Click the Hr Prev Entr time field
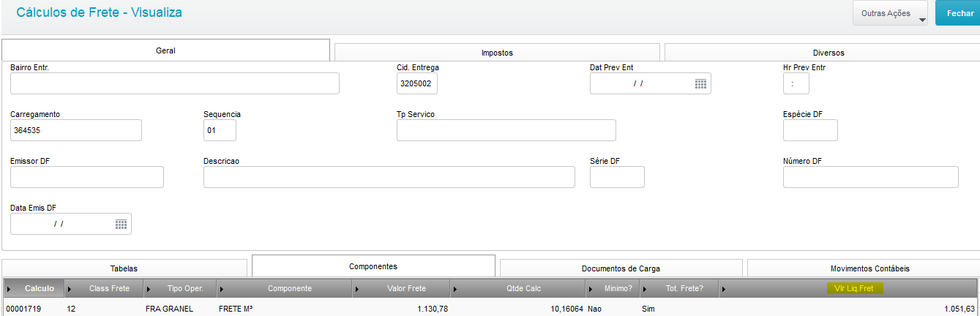Screen dimensions: 980x316 796,84
